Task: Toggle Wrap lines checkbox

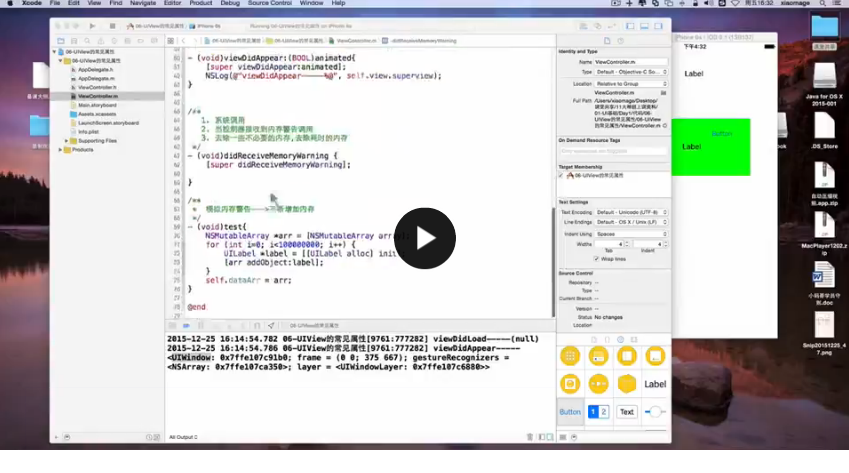Action: (596, 259)
